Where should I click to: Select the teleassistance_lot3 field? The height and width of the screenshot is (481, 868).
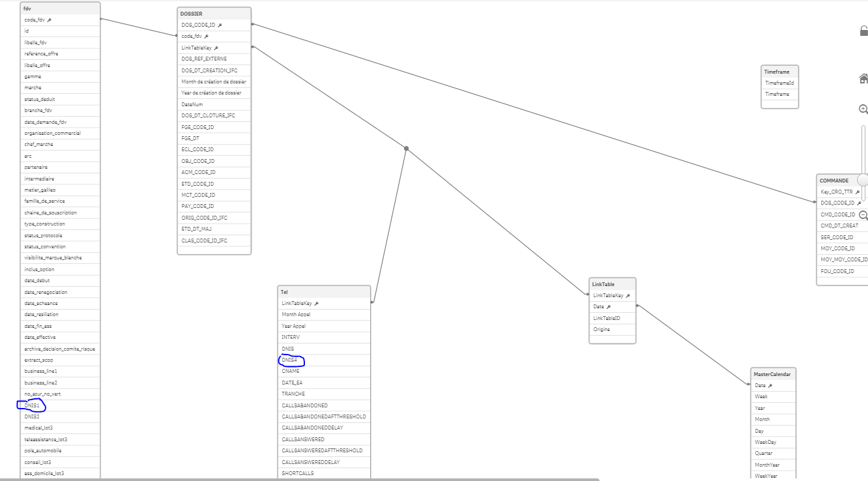[x=61, y=439]
